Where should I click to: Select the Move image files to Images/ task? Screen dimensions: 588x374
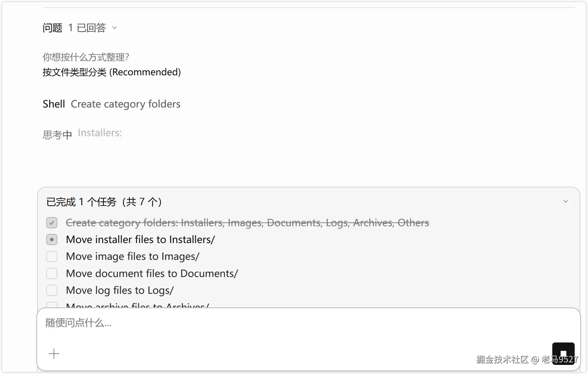coord(133,256)
